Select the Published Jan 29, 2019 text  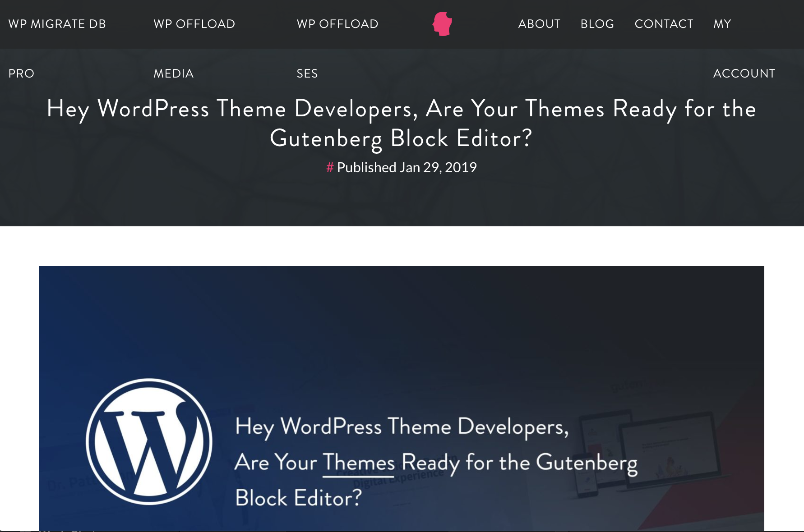point(407,167)
